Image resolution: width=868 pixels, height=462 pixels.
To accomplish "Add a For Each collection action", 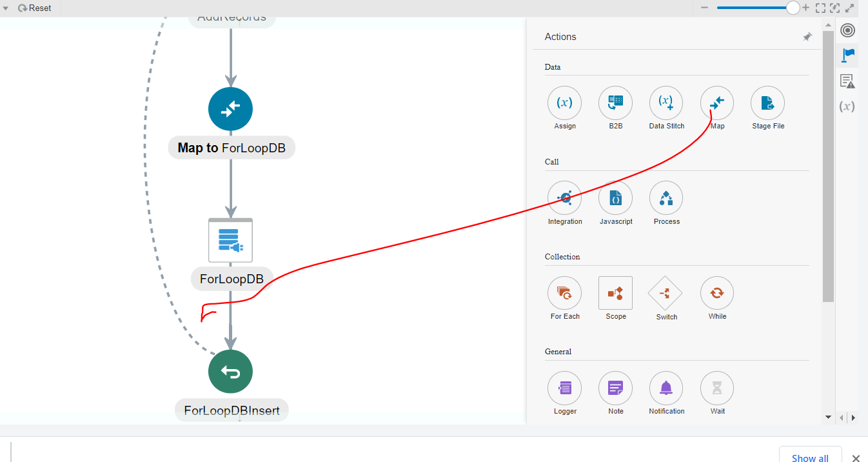I will tap(564, 293).
